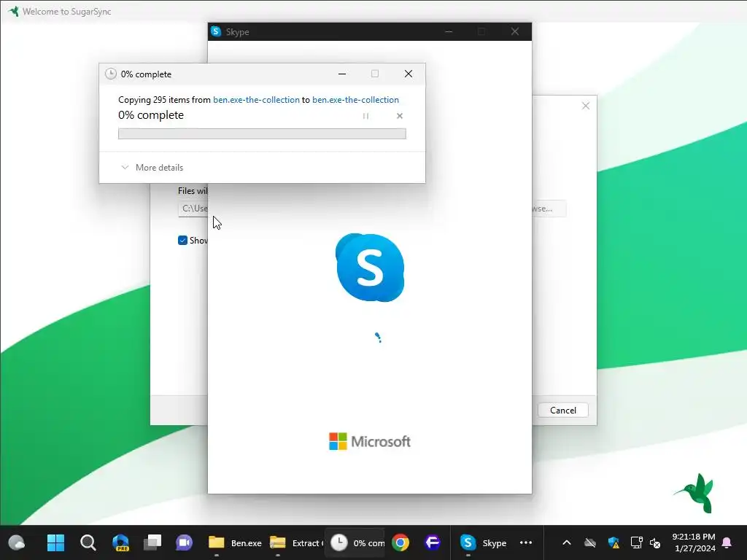The height and width of the screenshot is (560, 747).
Task: Pause the file copy operation
Action: pyautogui.click(x=365, y=116)
